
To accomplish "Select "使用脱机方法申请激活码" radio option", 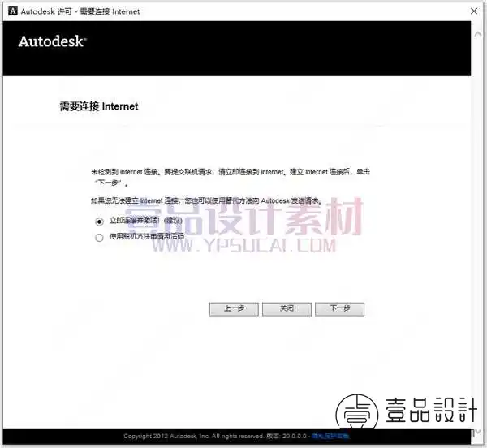I will 99,238.
